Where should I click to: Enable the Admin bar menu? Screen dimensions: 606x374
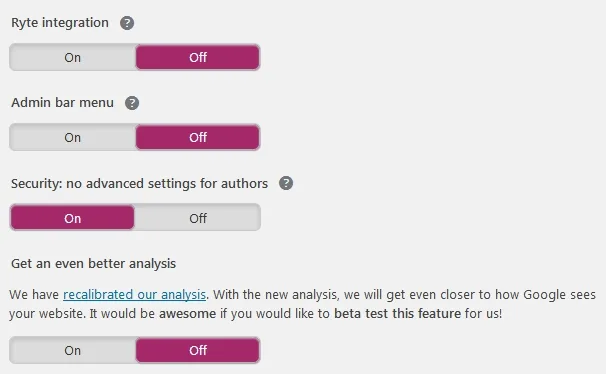point(73,137)
